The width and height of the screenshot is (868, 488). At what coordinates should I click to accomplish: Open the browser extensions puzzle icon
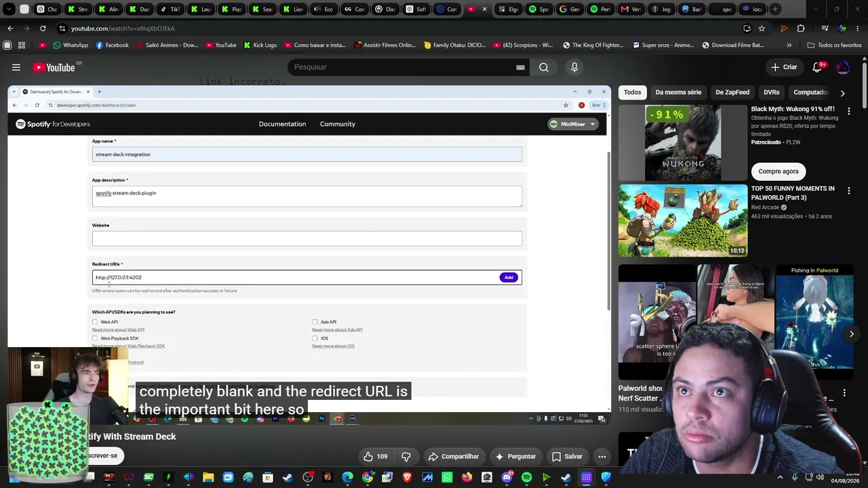pos(801,28)
